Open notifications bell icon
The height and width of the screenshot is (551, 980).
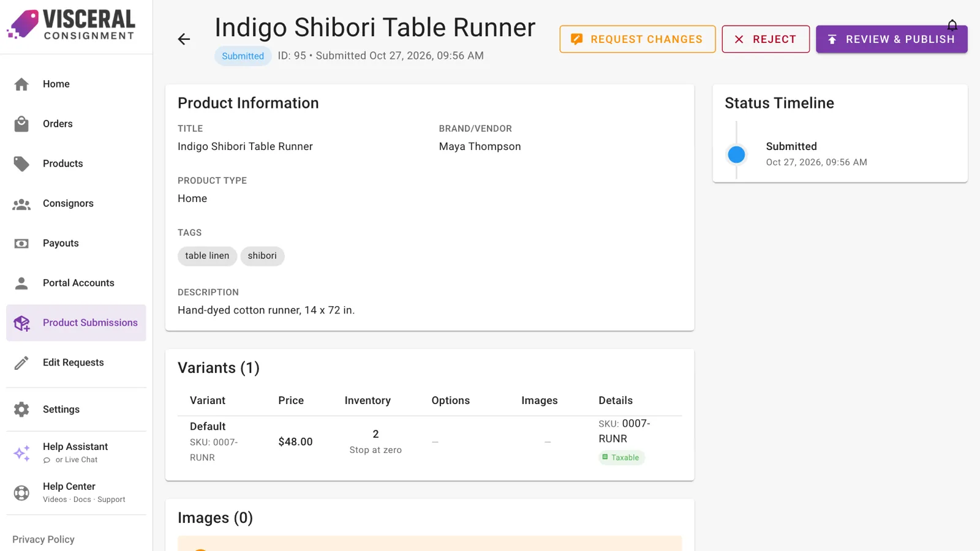(952, 25)
